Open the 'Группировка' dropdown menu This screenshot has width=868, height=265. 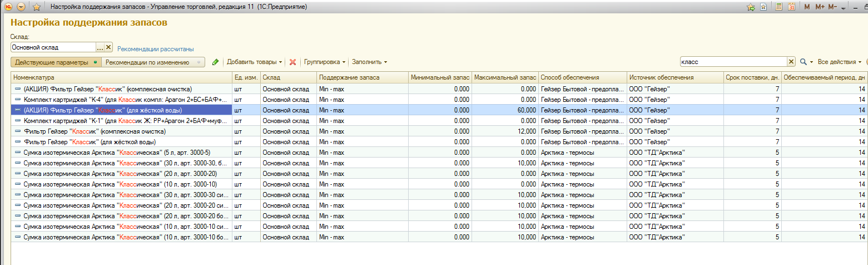[325, 62]
